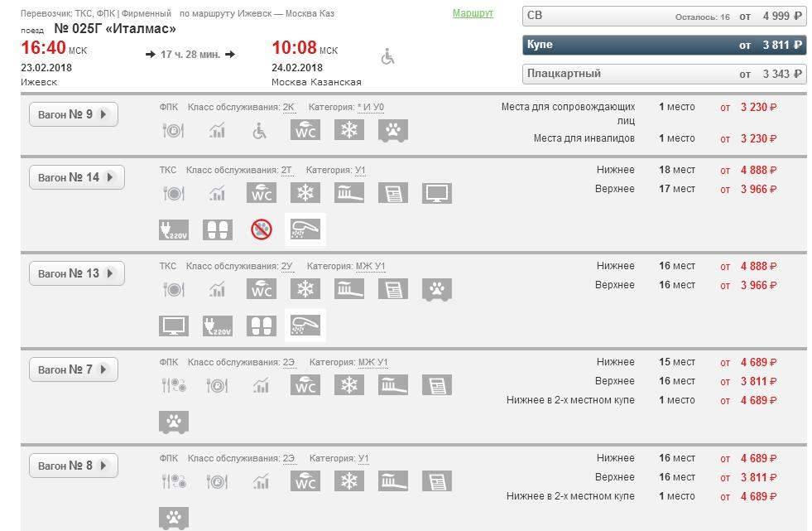
Task: Click the WC icon in wagon 14
Action: 262,193
